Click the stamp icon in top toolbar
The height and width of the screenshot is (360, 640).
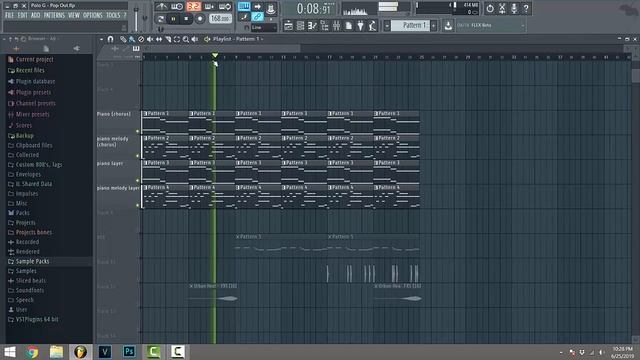click(x=271, y=7)
